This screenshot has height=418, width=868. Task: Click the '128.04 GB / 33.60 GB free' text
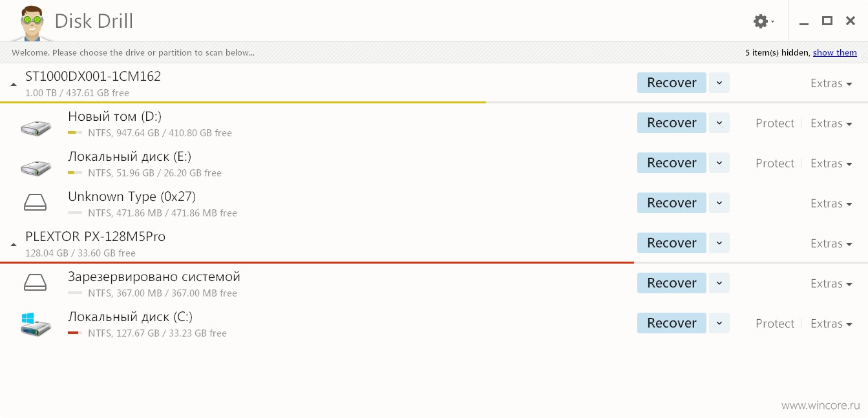click(x=80, y=253)
